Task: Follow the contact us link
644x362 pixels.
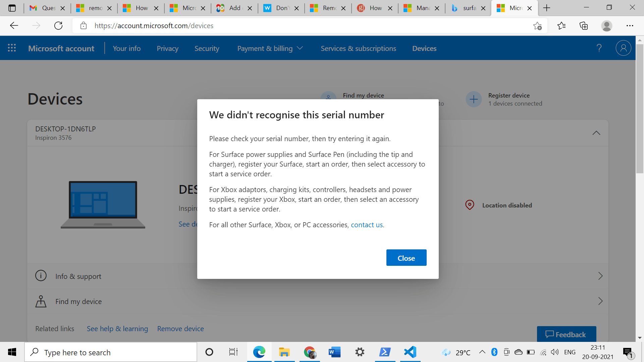Action: 367,225
